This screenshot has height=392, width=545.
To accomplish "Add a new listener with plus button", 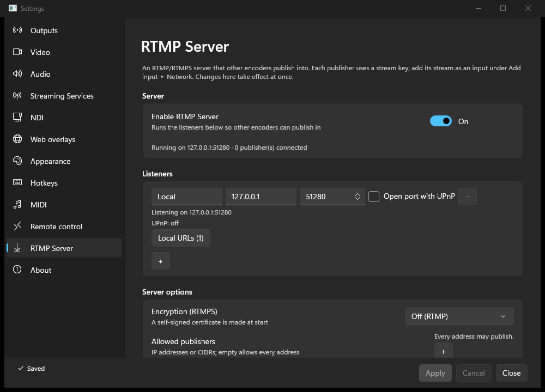I will click(161, 261).
